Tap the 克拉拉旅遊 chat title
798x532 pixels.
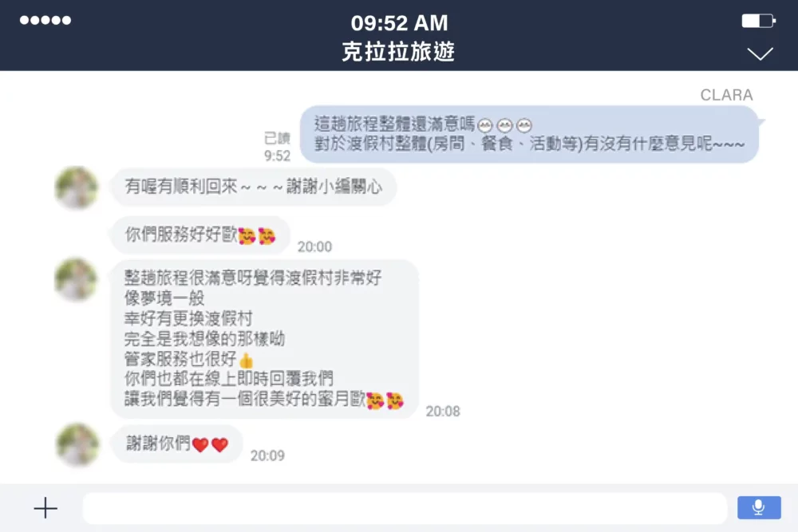click(398, 52)
